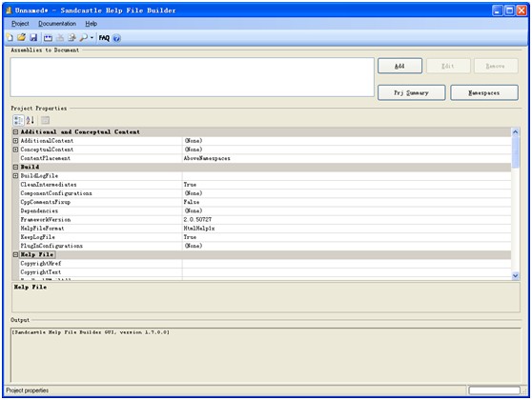
Task: Select the PlugInConfigurations property
Action: pyautogui.click(x=51, y=246)
